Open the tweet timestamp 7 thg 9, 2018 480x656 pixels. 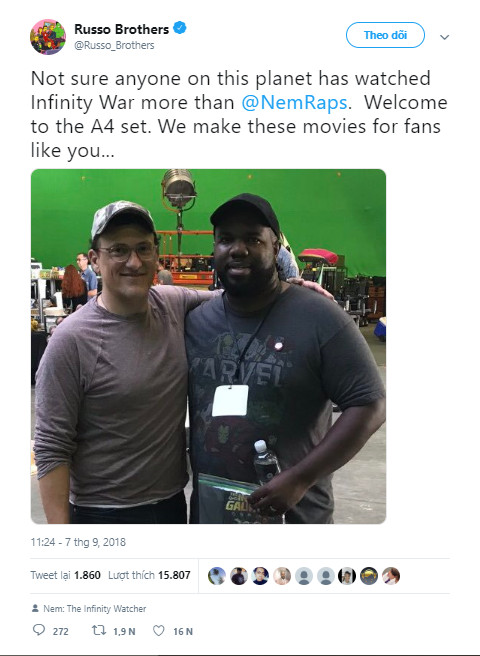coord(78,542)
